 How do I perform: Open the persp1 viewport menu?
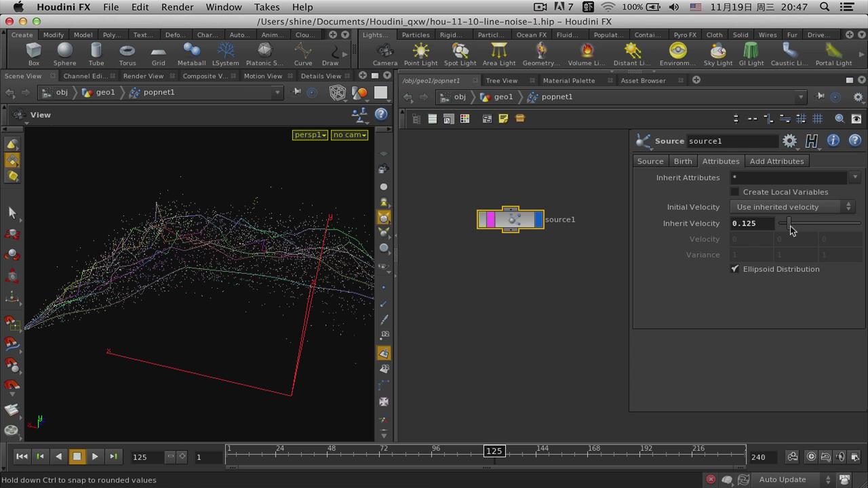tap(310, 135)
